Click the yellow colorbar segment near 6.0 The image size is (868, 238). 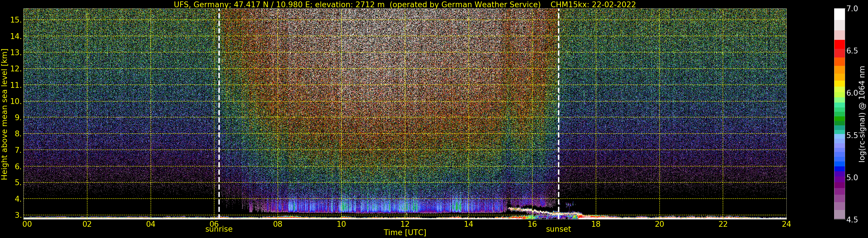click(839, 83)
